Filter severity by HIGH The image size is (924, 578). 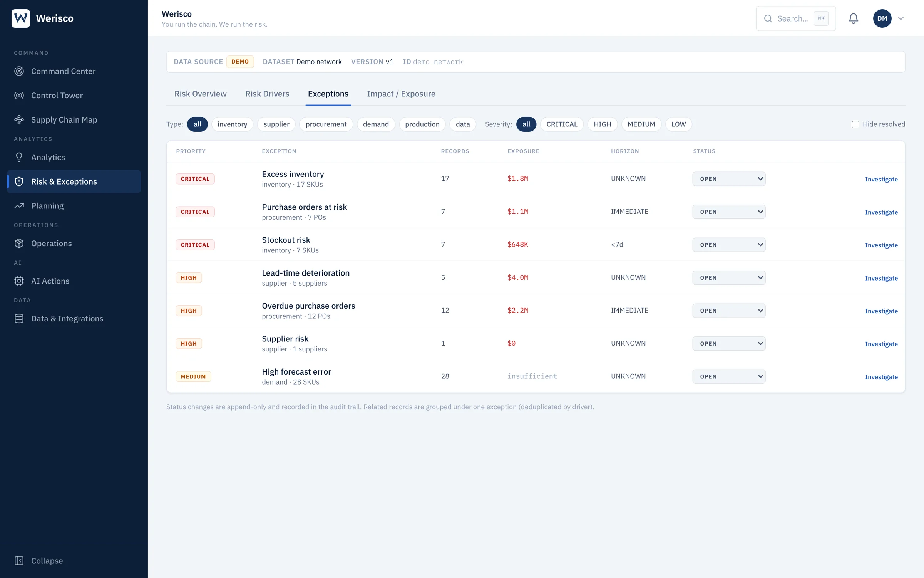(x=603, y=124)
